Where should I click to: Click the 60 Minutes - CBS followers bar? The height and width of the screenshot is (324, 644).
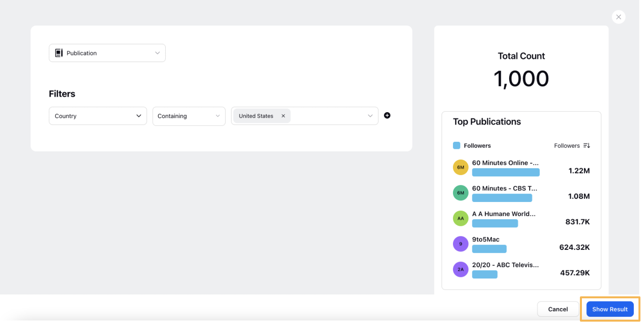coord(502,198)
